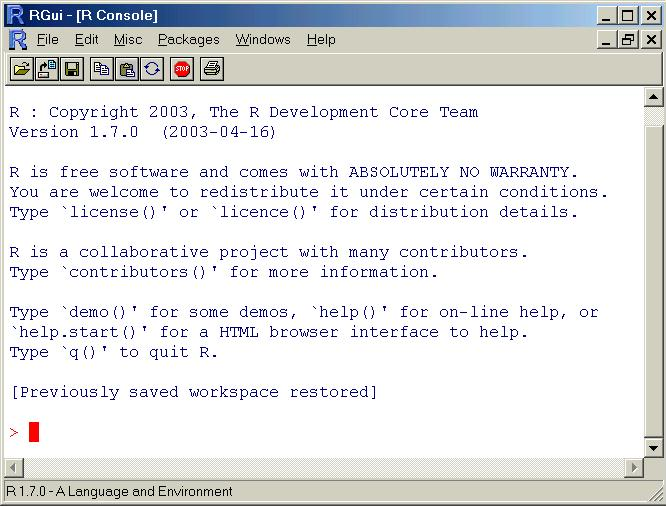Screen dimensions: 666x506
Task: Click the `demo()' text in console
Action: coord(99,312)
